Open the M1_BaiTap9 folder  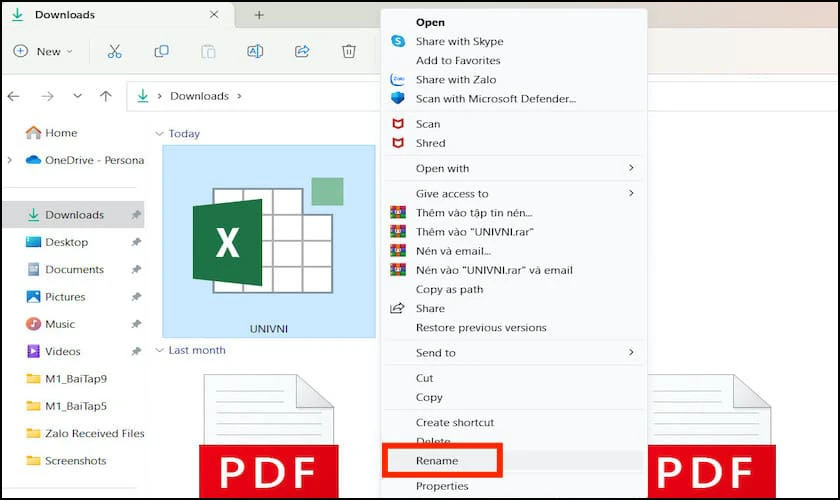67,379
